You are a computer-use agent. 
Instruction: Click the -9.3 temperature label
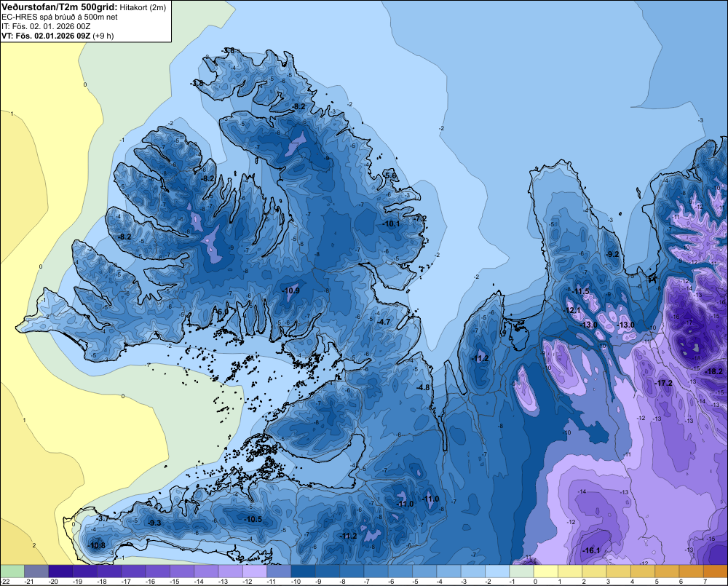click(x=154, y=523)
